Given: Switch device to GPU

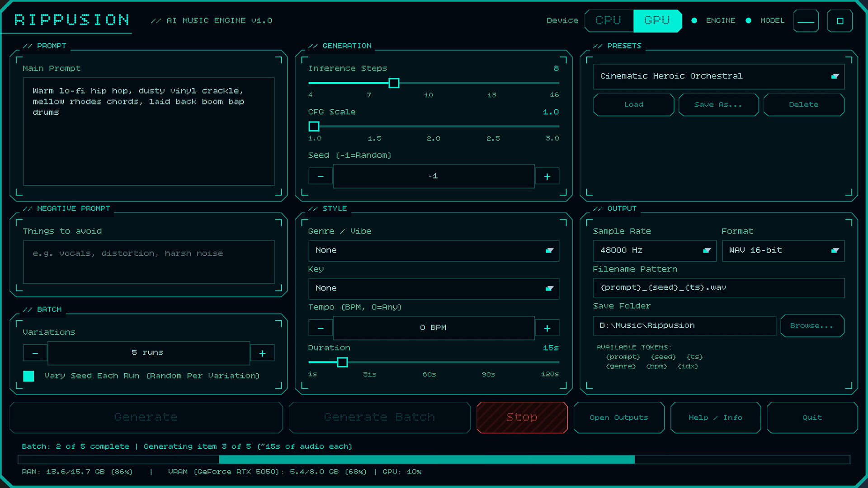Looking at the screenshot, I should (657, 21).
